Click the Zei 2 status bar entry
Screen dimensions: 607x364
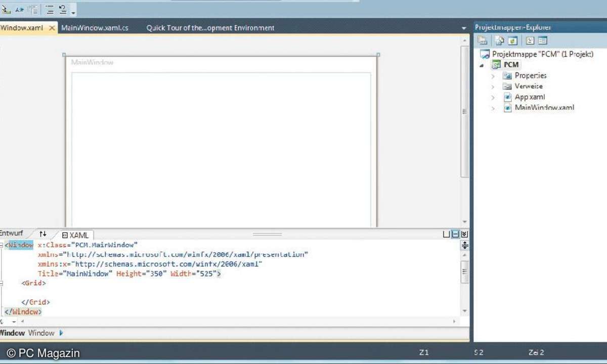point(536,352)
